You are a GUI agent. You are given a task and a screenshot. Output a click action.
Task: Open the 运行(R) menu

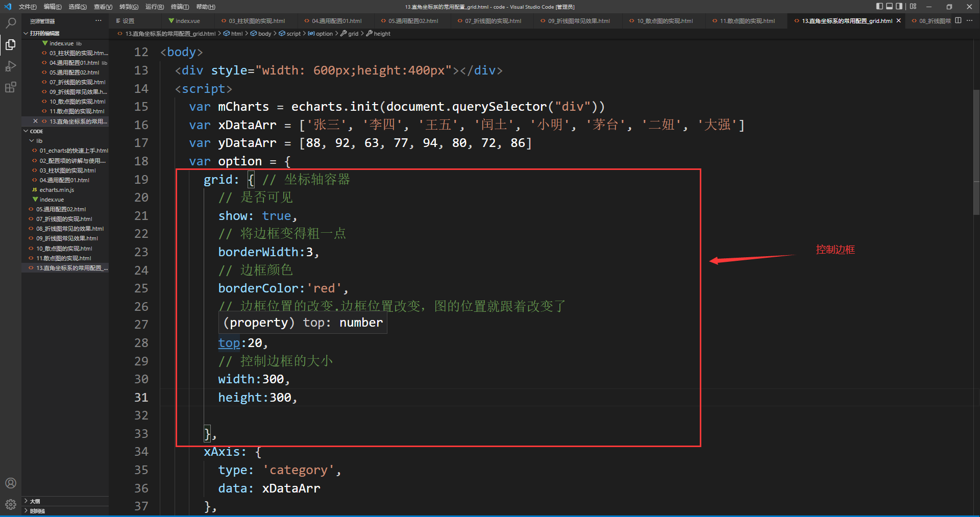pos(155,7)
